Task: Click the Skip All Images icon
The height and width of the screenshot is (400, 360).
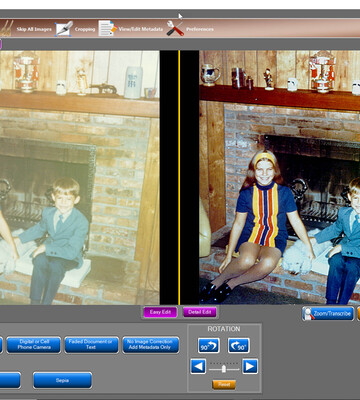Action: click(x=7, y=29)
